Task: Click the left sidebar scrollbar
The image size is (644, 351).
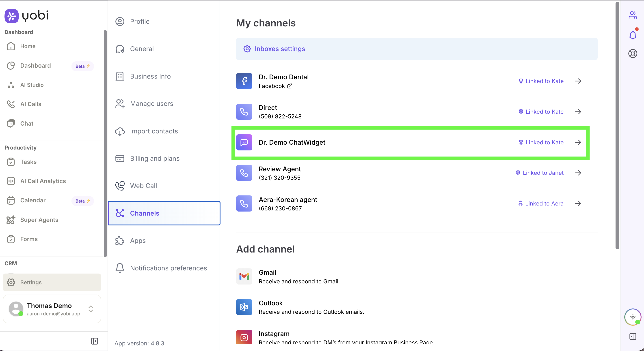Action: pyautogui.click(x=105, y=143)
